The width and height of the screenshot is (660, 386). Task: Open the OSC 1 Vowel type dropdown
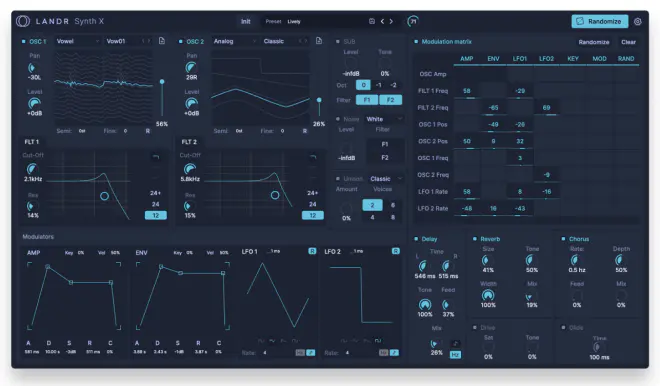pyautogui.click(x=77, y=41)
